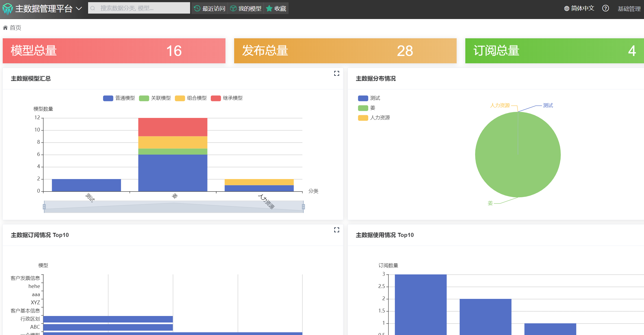Toggle 人力资源 legend in distribution pie
The height and width of the screenshot is (335, 644).
coord(374,118)
